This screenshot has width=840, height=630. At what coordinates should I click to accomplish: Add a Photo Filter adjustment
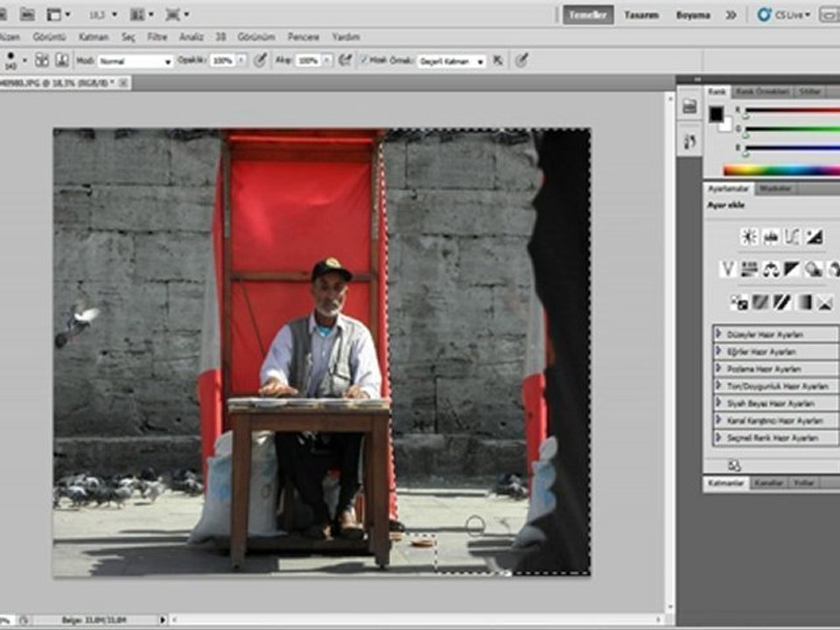tap(813, 269)
